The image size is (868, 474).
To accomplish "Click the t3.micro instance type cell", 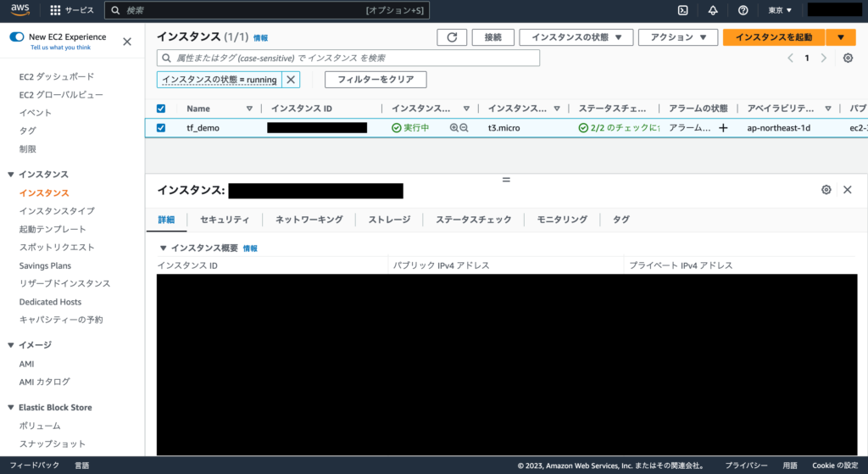I will 504,128.
